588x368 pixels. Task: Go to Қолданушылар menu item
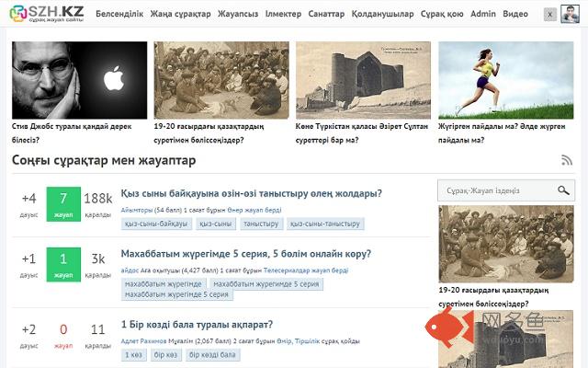[382, 14]
